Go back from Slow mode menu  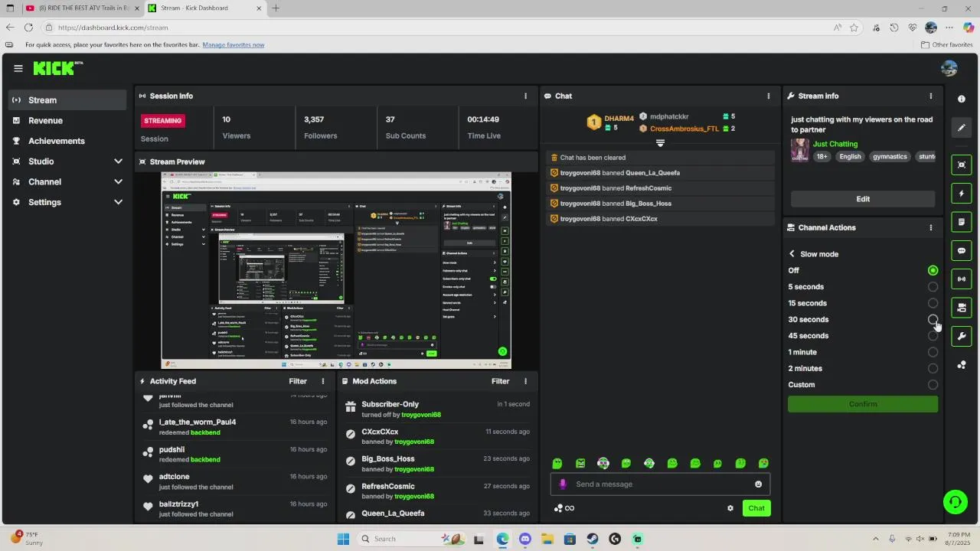point(792,254)
